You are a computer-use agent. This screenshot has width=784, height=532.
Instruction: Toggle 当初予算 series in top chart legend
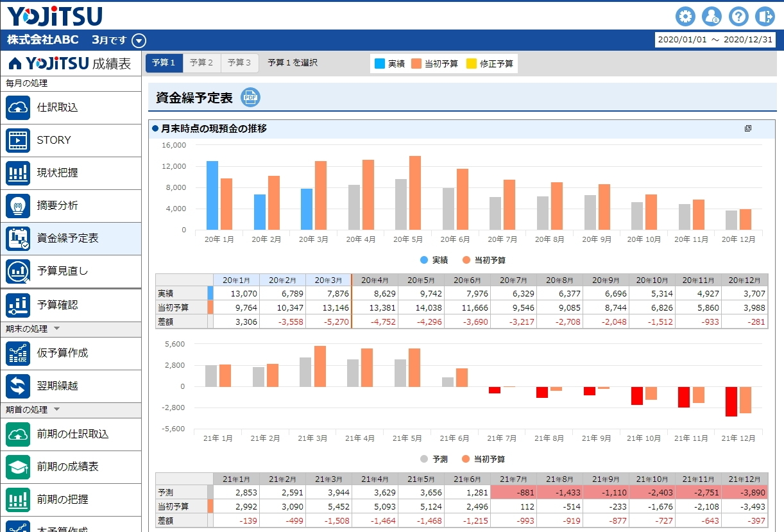click(x=482, y=260)
